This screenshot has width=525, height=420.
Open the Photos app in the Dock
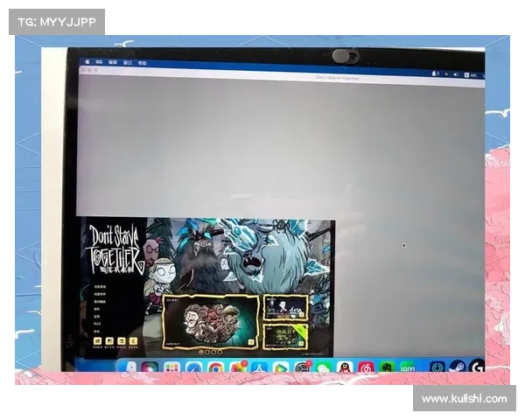(238, 367)
